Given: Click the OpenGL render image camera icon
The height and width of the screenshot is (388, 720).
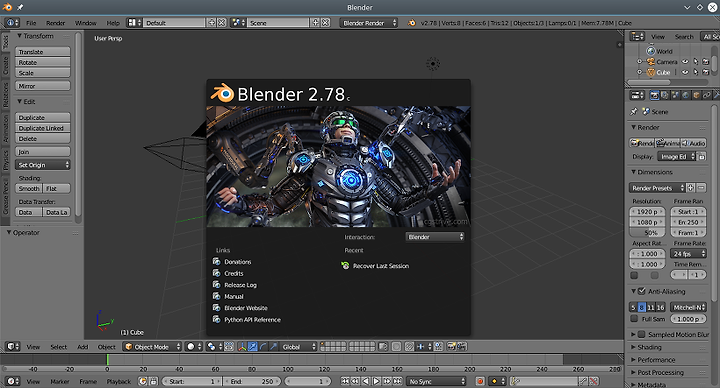Looking at the screenshot, I should point(452,347).
